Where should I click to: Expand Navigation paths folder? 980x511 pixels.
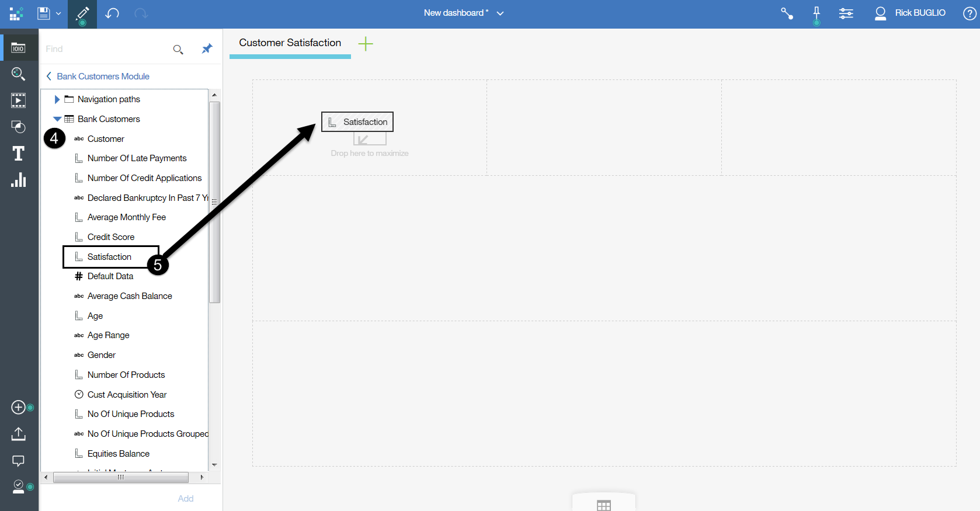tap(57, 99)
